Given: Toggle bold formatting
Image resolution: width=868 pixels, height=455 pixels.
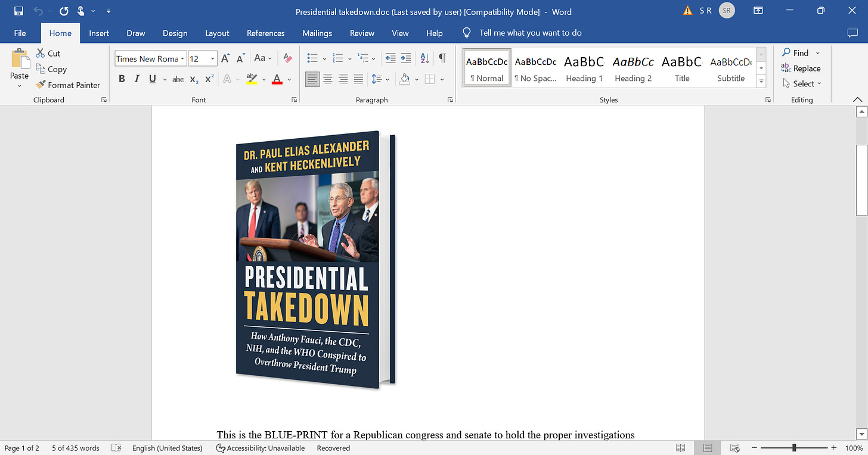Looking at the screenshot, I should click(122, 79).
